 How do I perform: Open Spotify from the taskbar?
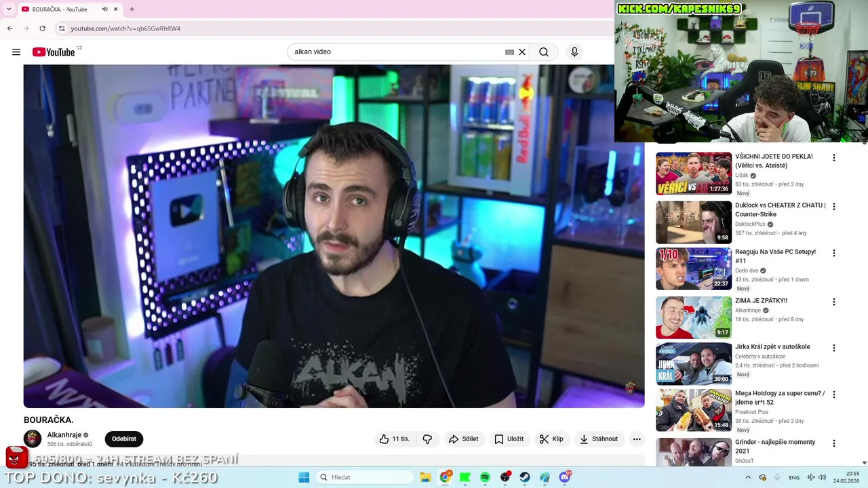pos(485,477)
